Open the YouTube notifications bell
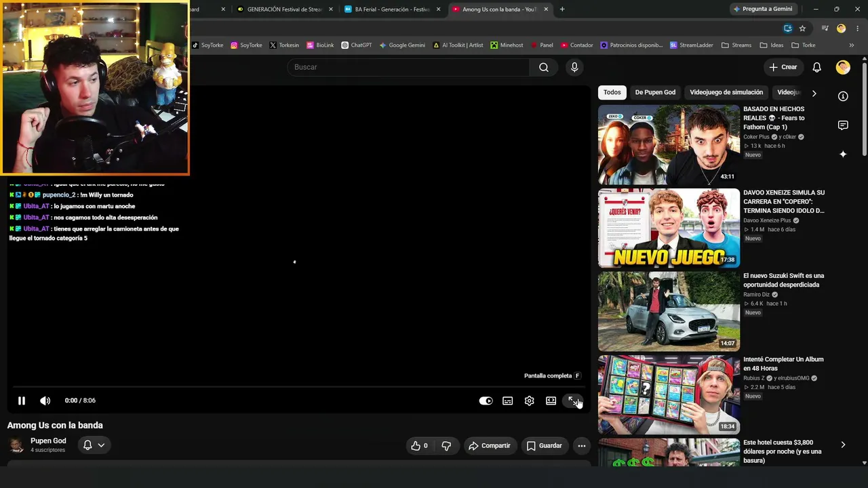The width and height of the screenshot is (868, 488). click(817, 67)
